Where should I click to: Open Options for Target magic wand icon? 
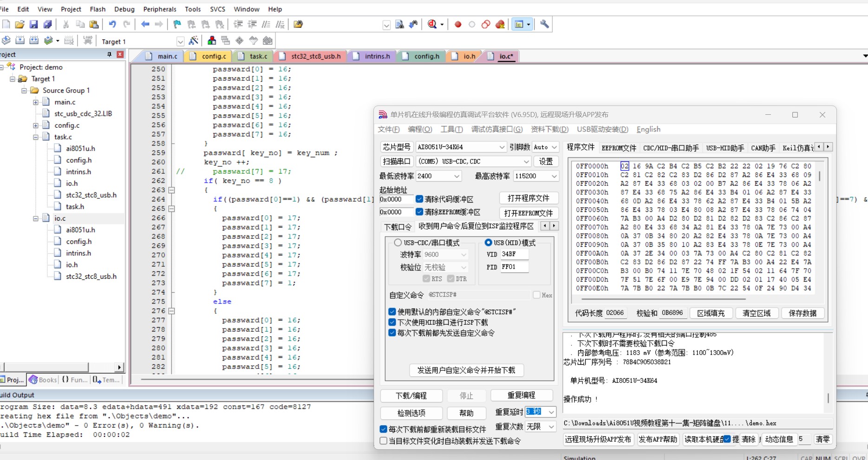pyautogui.click(x=194, y=40)
